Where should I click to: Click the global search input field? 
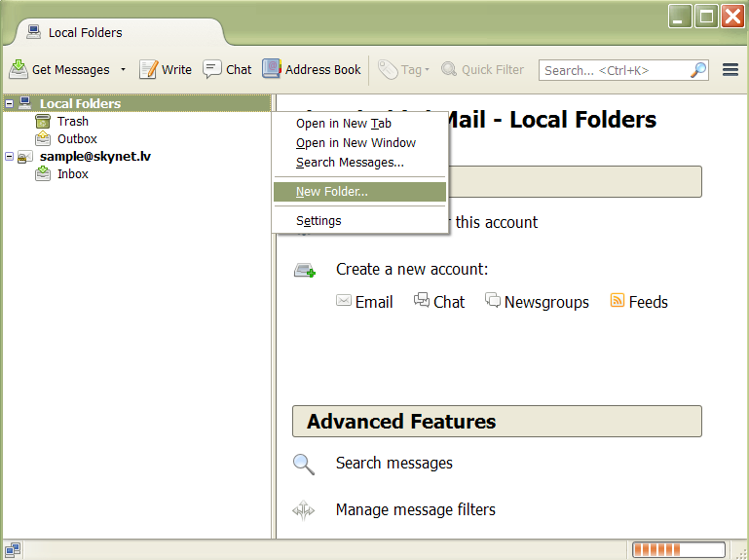point(614,70)
